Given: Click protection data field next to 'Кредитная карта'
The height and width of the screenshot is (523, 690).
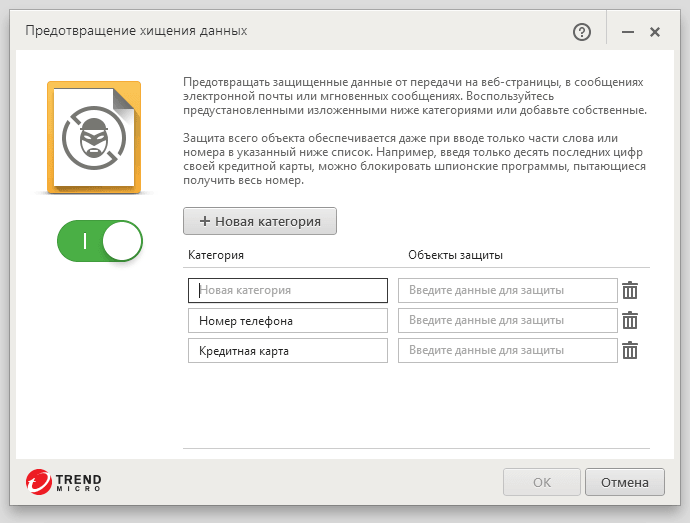Looking at the screenshot, I should click(508, 350).
